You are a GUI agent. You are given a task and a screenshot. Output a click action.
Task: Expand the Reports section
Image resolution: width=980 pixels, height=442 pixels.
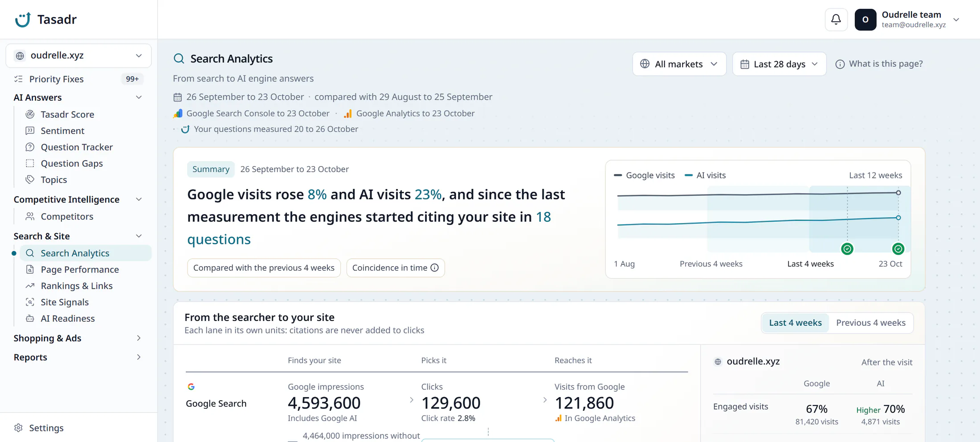pyautogui.click(x=139, y=357)
